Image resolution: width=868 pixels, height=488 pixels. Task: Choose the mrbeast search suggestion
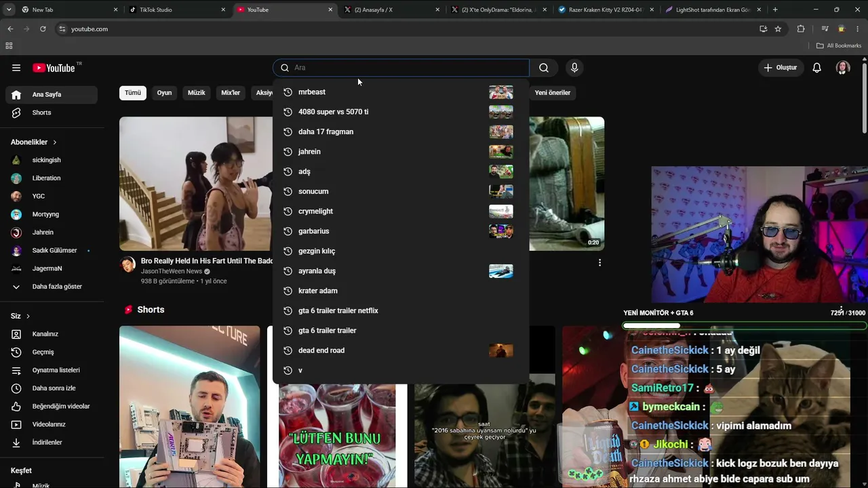click(x=401, y=92)
